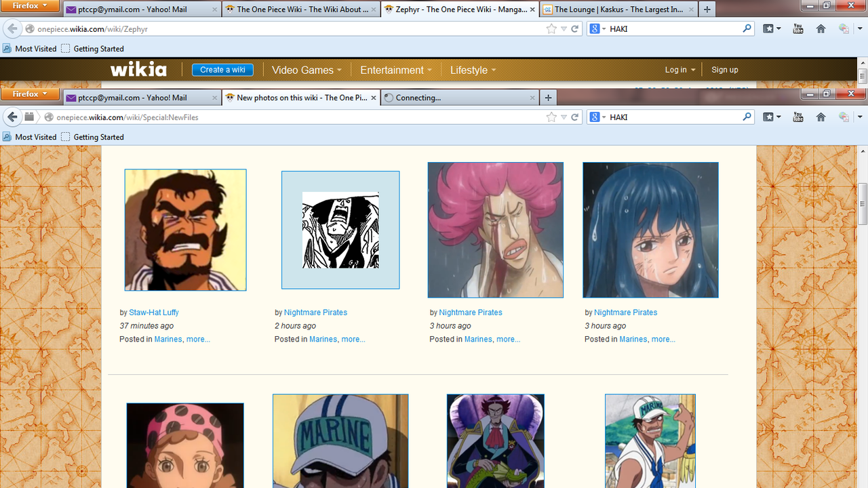
Task: Open Marines category under 37 minutes ago photo
Action: 167,339
